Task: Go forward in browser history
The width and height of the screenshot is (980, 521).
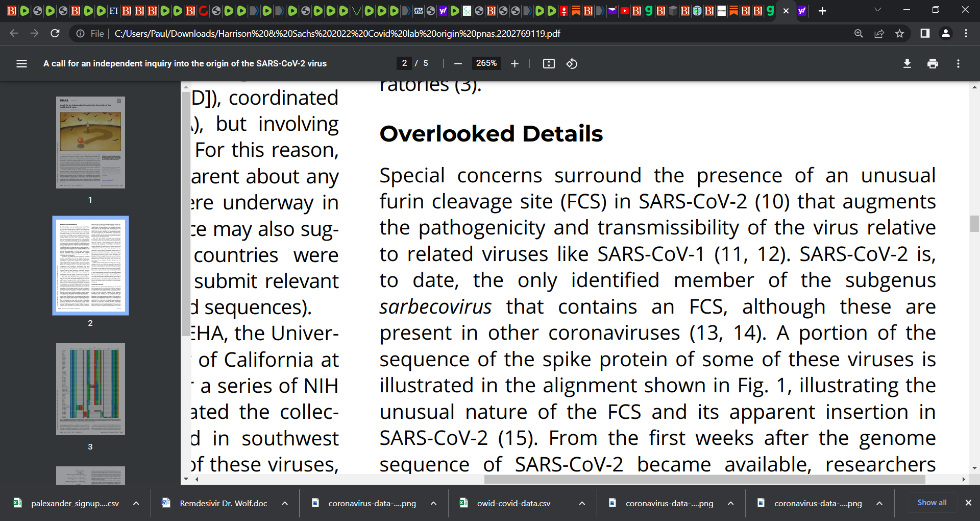Action: point(34,33)
